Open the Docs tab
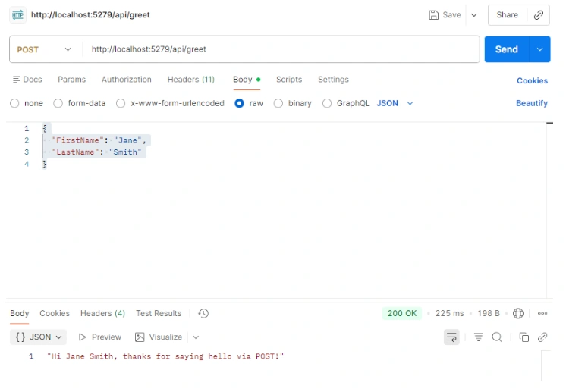566x392 pixels. pyautogui.click(x=27, y=80)
